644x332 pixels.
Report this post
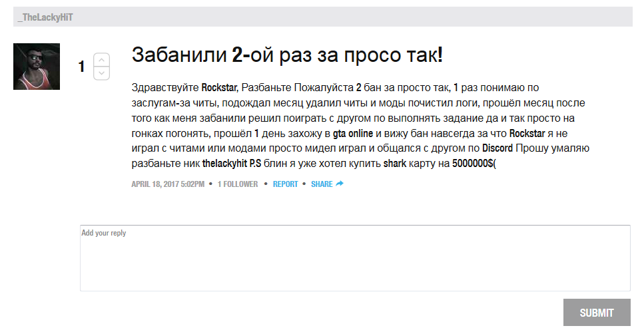285,184
